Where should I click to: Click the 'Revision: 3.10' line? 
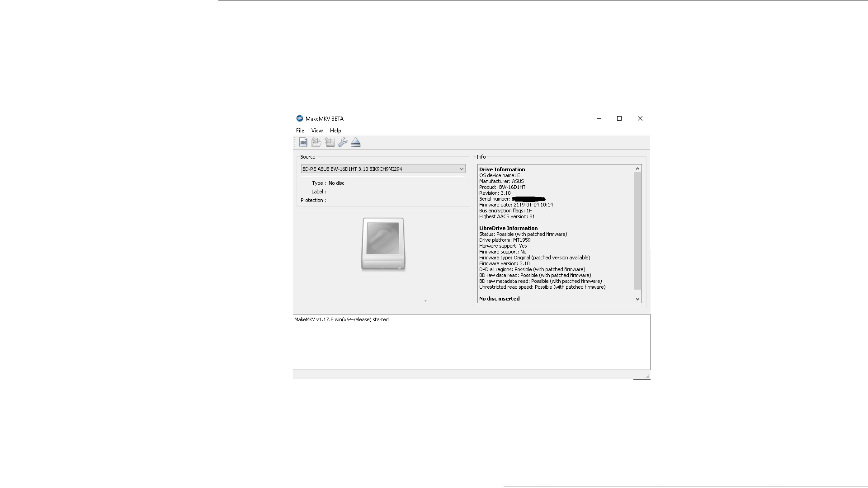pos(495,193)
